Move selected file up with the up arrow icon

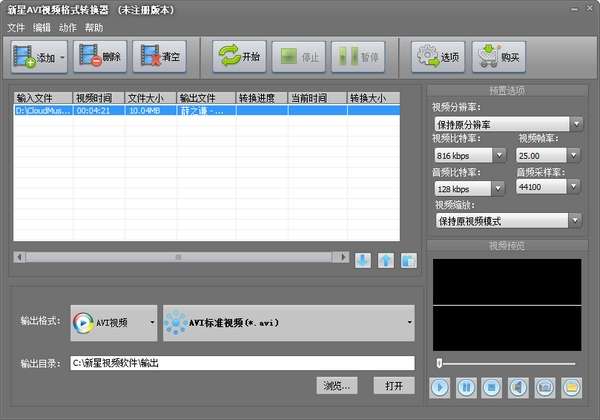point(385,260)
